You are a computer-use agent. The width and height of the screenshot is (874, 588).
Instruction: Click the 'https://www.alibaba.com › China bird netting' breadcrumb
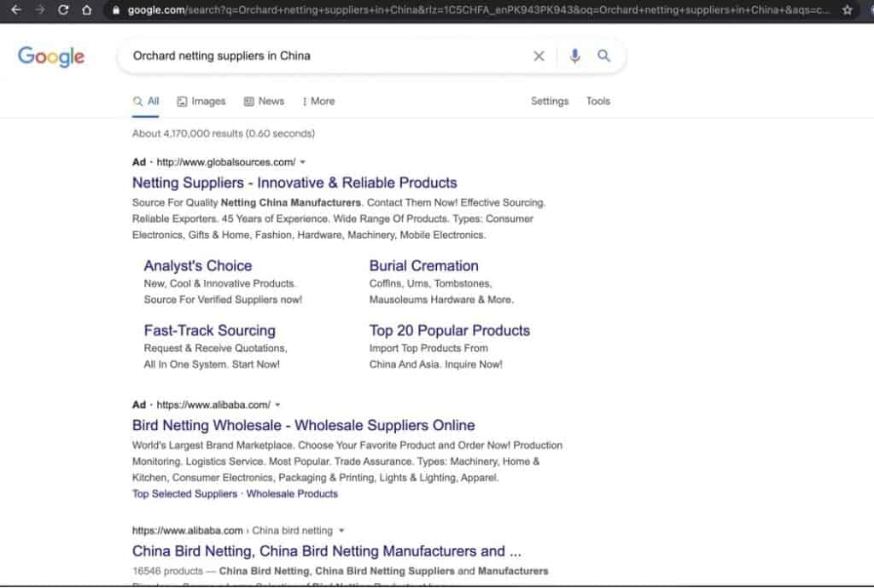(x=232, y=531)
